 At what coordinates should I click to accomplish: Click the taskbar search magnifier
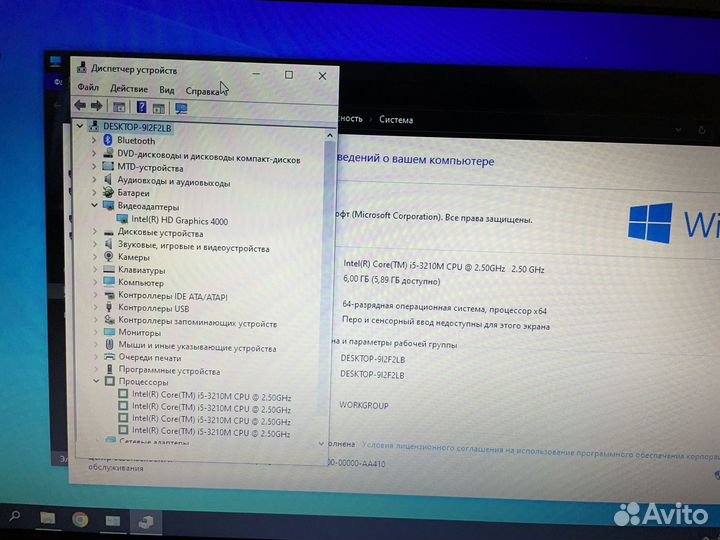tap(15, 517)
